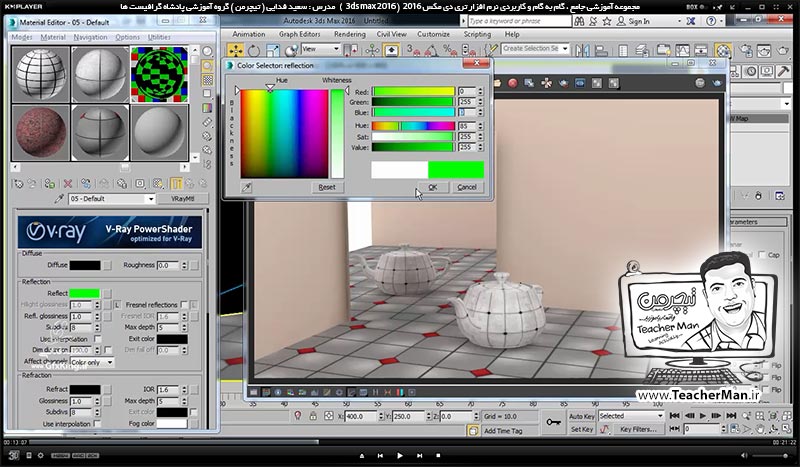Screen dimensions: 800x467
Task: Click the Hue slider in Color Selector
Action: 413,126
